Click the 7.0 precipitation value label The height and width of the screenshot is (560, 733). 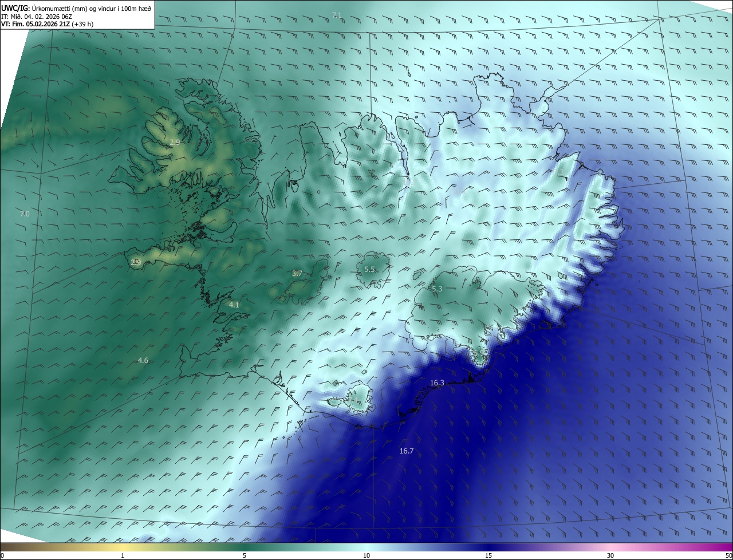25,214
